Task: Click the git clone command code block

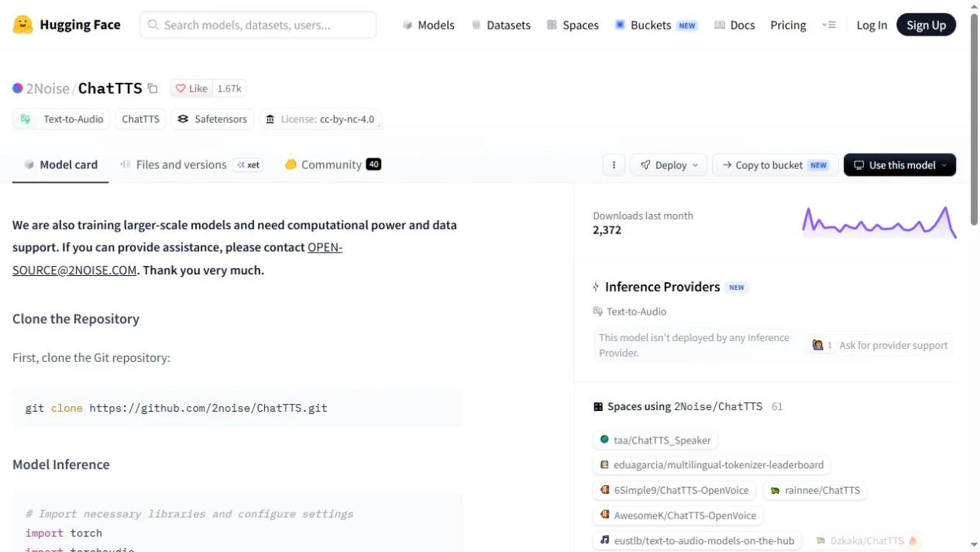Action: tap(238, 408)
